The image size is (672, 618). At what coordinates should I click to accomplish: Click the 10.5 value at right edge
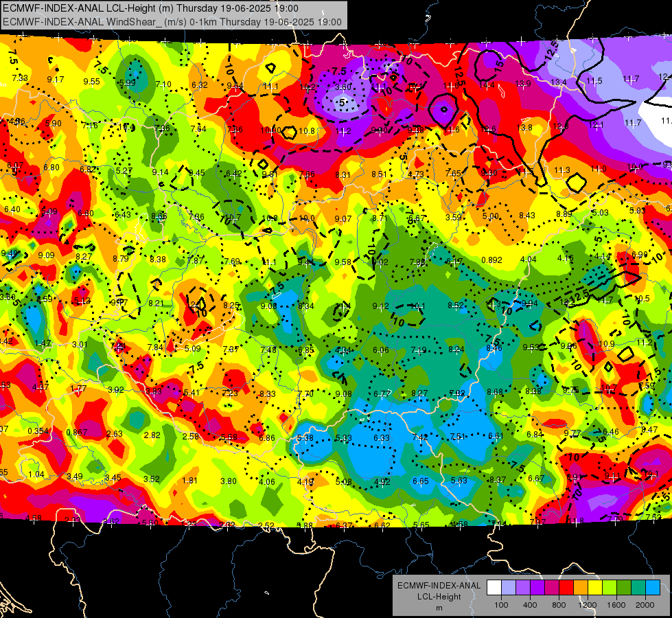pyautogui.click(x=642, y=299)
